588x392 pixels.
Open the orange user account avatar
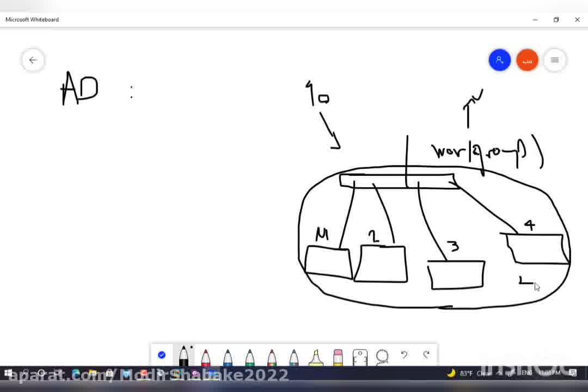[x=527, y=60]
